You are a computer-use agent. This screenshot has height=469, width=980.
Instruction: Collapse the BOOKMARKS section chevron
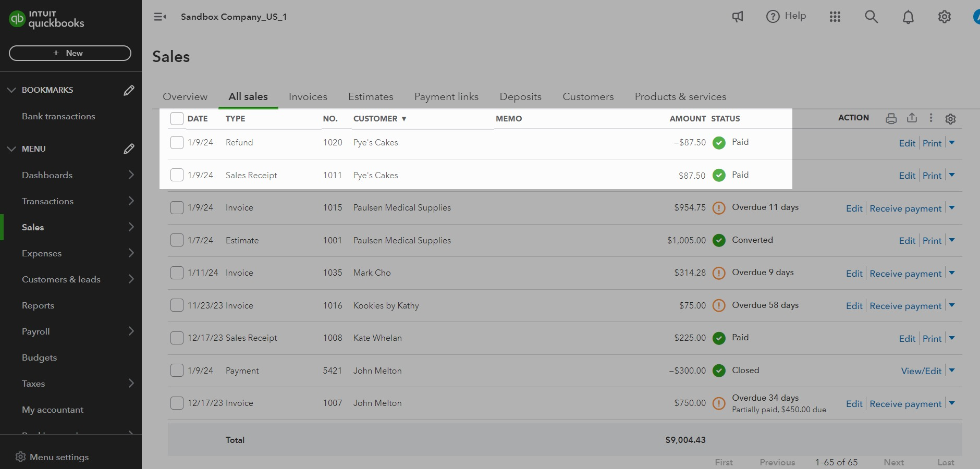click(x=11, y=90)
